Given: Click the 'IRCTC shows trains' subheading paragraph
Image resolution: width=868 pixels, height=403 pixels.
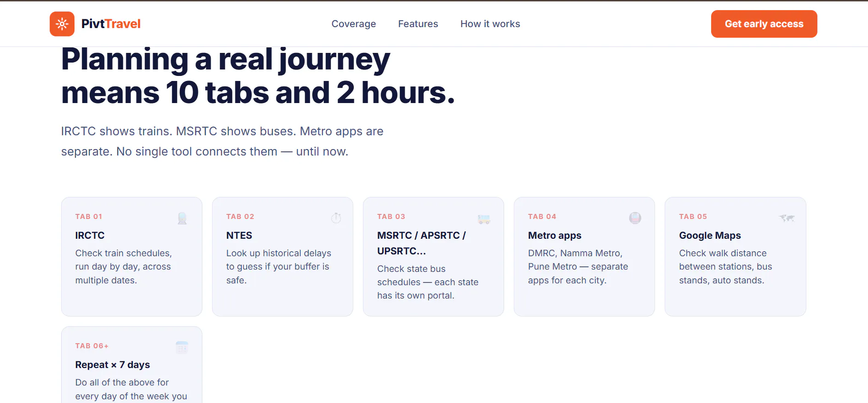Looking at the screenshot, I should point(222,141).
